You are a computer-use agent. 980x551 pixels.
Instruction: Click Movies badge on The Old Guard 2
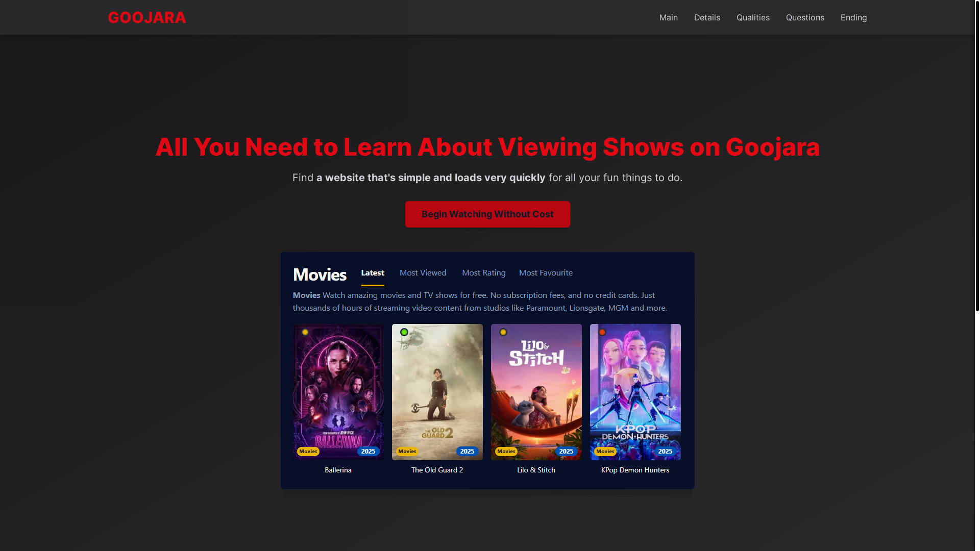[407, 452]
